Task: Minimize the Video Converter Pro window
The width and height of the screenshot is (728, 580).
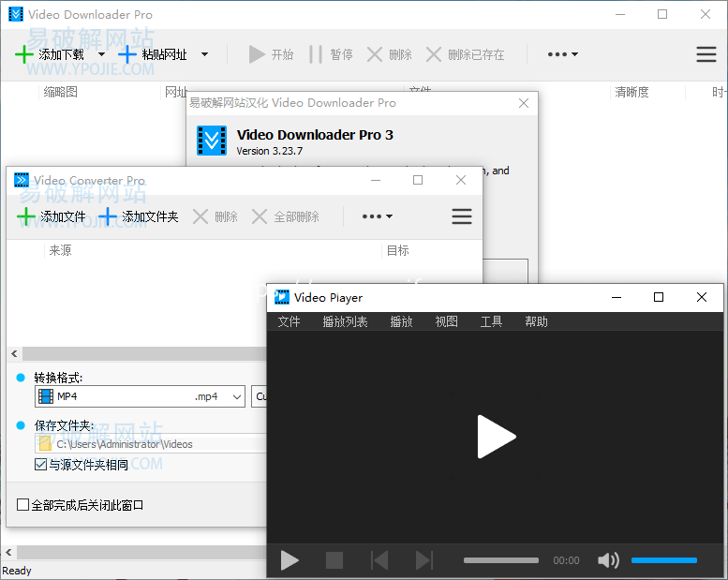Action: click(376, 180)
